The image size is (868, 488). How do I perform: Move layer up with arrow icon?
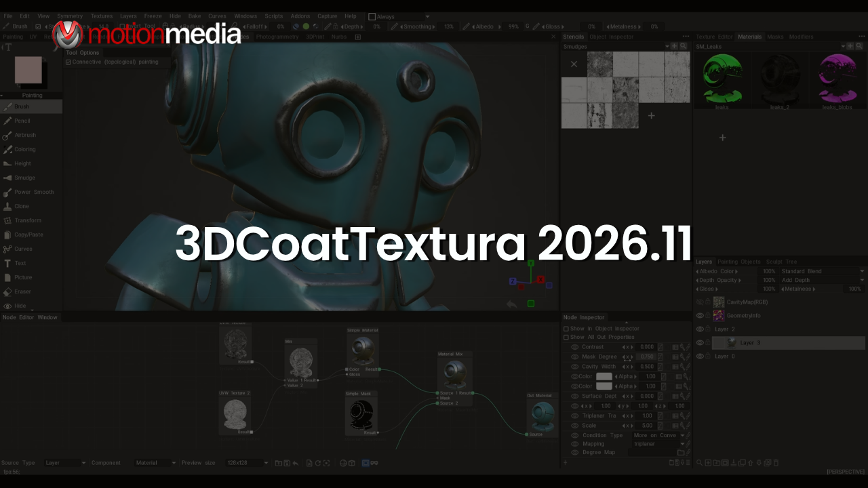point(751,463)
